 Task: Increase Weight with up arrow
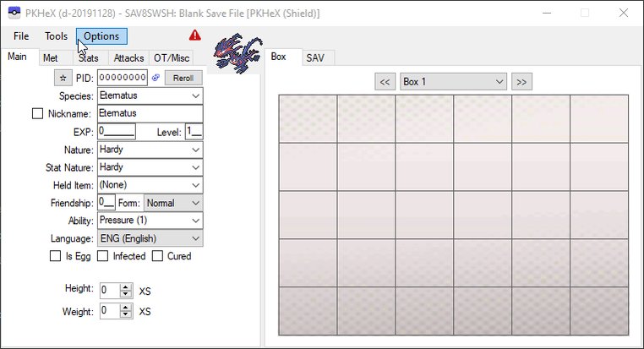pyautogui.click(x=126, y=308)
